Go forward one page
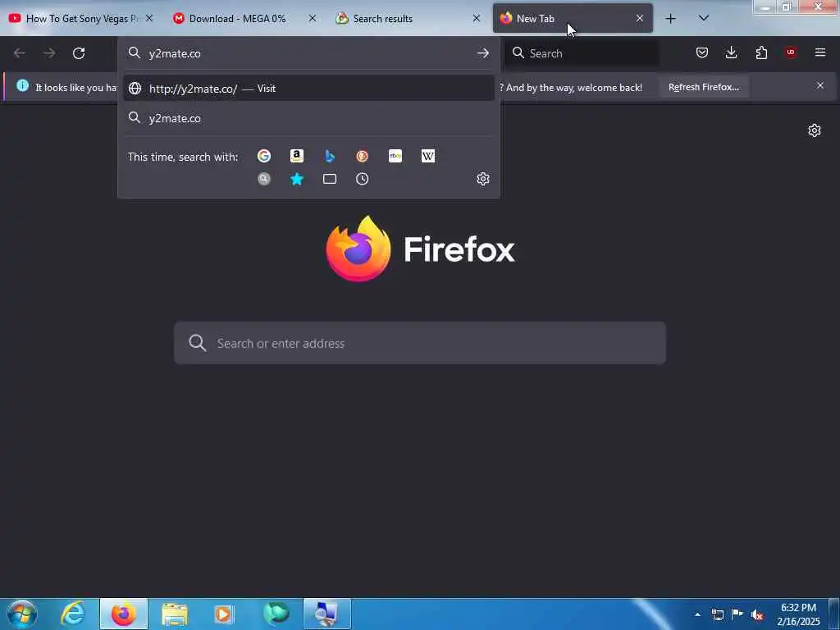This screenshot has height=630, width=840. (49, 53)
